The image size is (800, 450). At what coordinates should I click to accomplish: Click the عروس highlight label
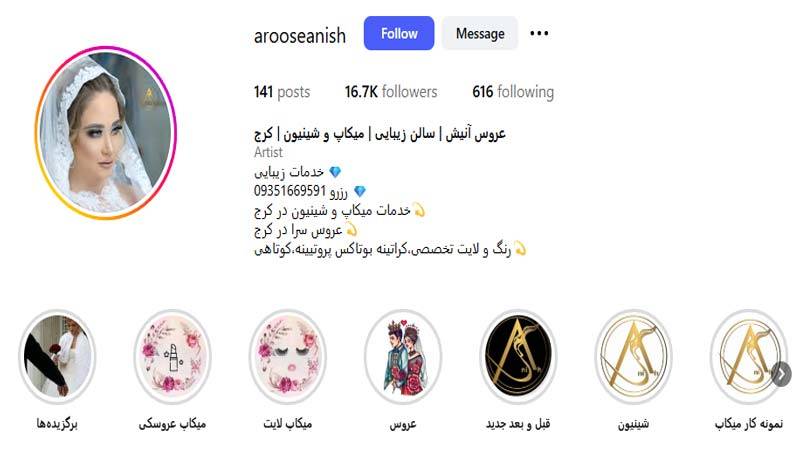click(403, 423)
